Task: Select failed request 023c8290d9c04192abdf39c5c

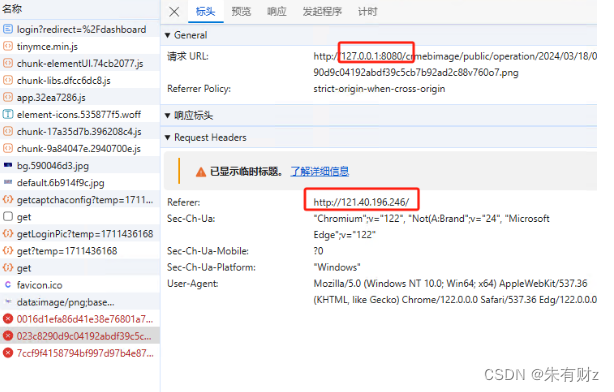Action: (x=80, y=336)
